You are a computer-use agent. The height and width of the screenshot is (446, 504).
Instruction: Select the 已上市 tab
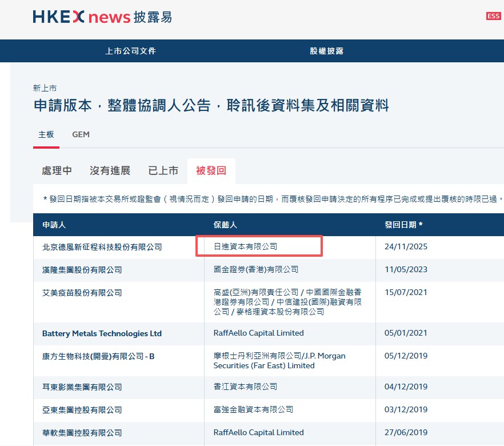pyautogui.click(x=163, y=170)
